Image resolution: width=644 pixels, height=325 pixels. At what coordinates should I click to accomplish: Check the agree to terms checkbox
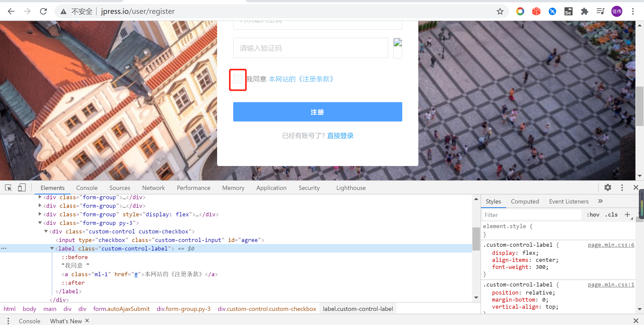(x=238, y=79)
